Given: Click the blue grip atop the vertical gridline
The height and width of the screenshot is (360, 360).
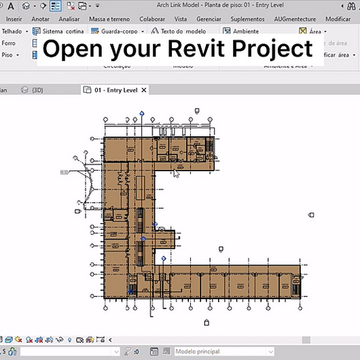Looking at the screenshot, I should coord(142,114).
